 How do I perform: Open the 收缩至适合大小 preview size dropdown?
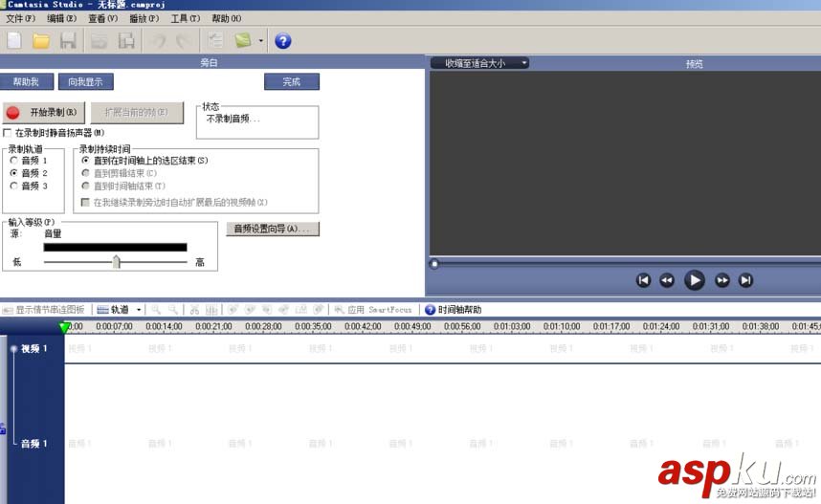479,63
